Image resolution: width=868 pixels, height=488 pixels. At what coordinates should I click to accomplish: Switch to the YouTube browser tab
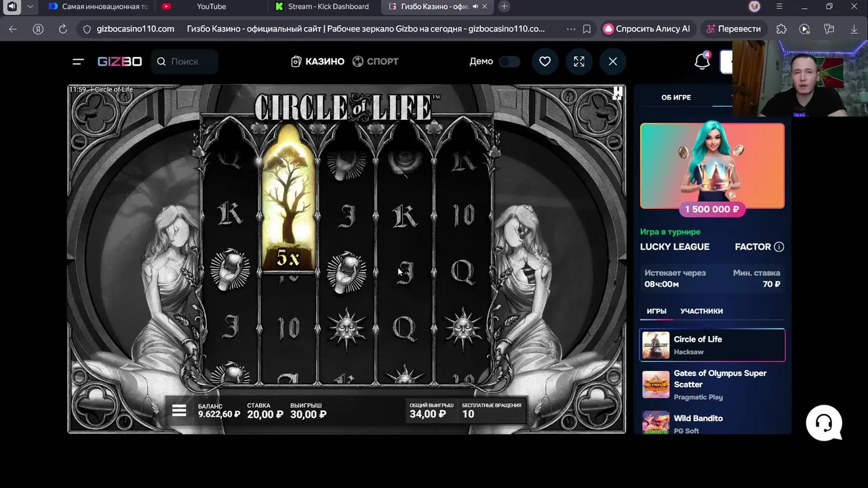point(211,7)
